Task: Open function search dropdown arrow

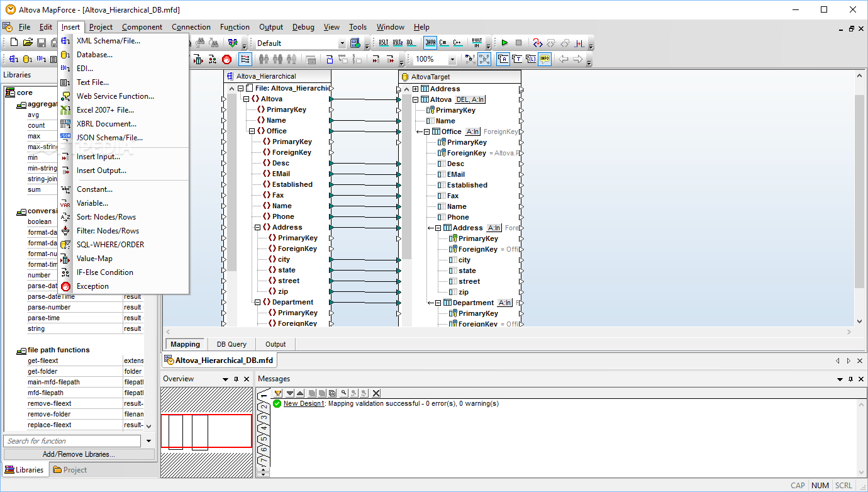Action: 149,441
